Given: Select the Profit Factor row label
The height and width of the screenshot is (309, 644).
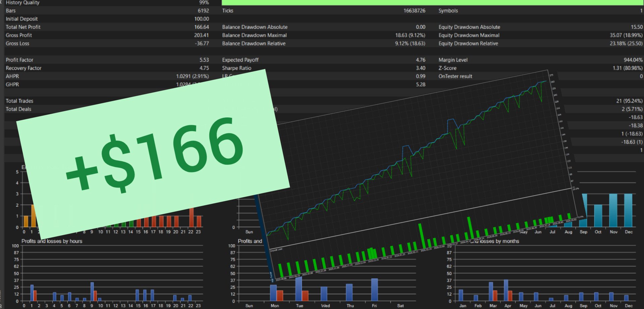Looking at the screenshot, I should 19,60.
